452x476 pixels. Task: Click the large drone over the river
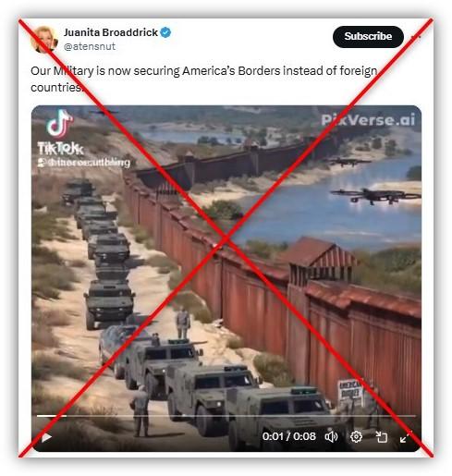(x=375, y=196)
